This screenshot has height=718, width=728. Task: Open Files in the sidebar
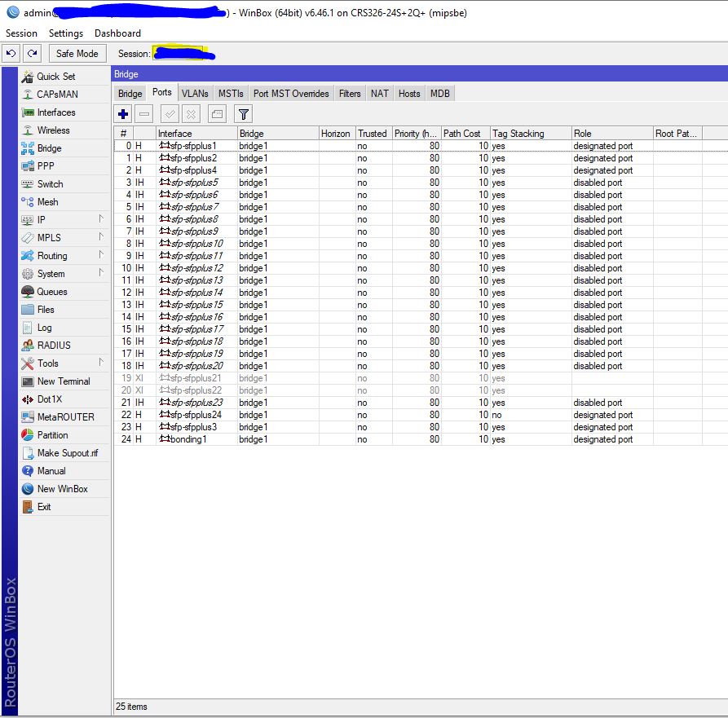(x=64, y=310)
